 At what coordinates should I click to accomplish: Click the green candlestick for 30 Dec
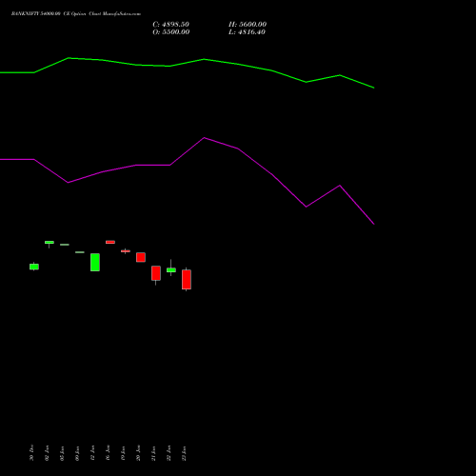pos(34,267)
